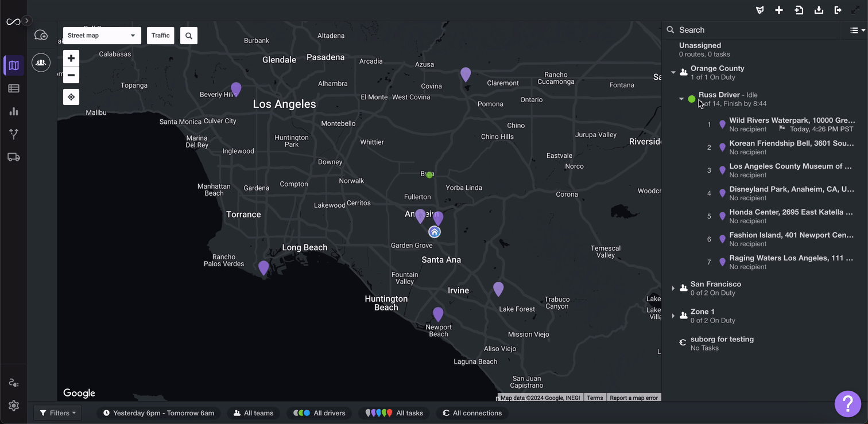Open the All teams filter
This screenshot has height=424, width=868.
(x=253, y=413)
